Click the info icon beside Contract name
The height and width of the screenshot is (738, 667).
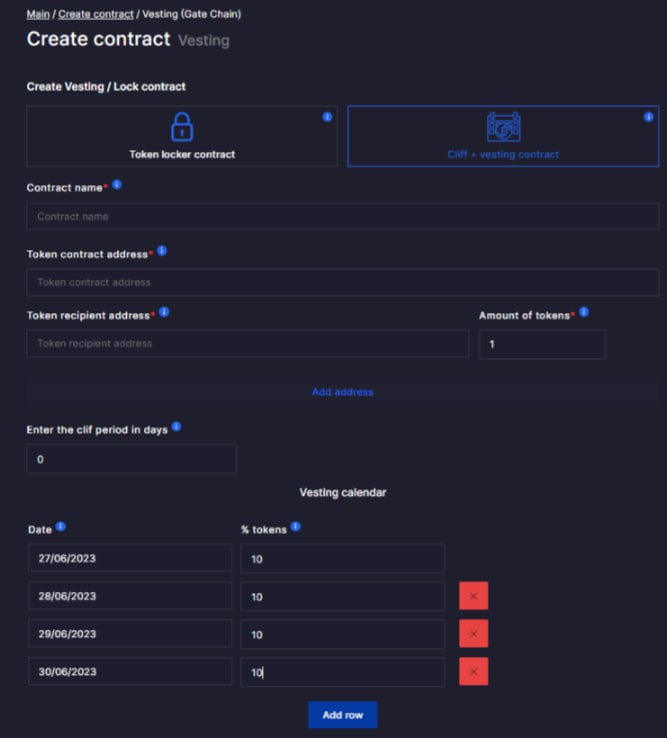point(117,184)
